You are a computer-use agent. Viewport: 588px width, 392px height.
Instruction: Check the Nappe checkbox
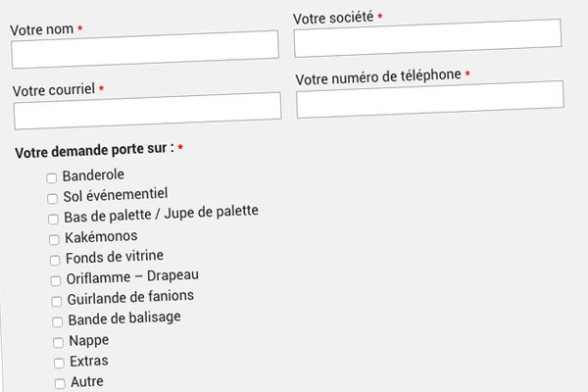[x=59, y=342]
